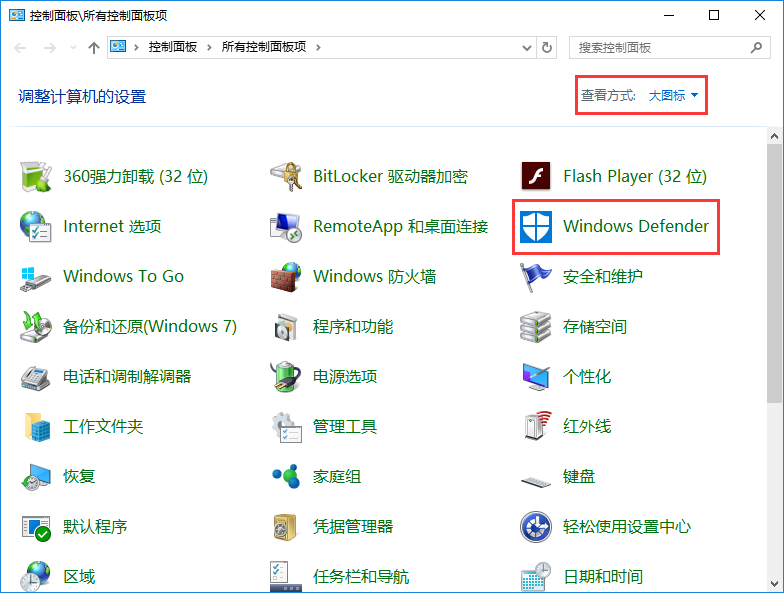Open the 程序和功能 link

point(352,327)
